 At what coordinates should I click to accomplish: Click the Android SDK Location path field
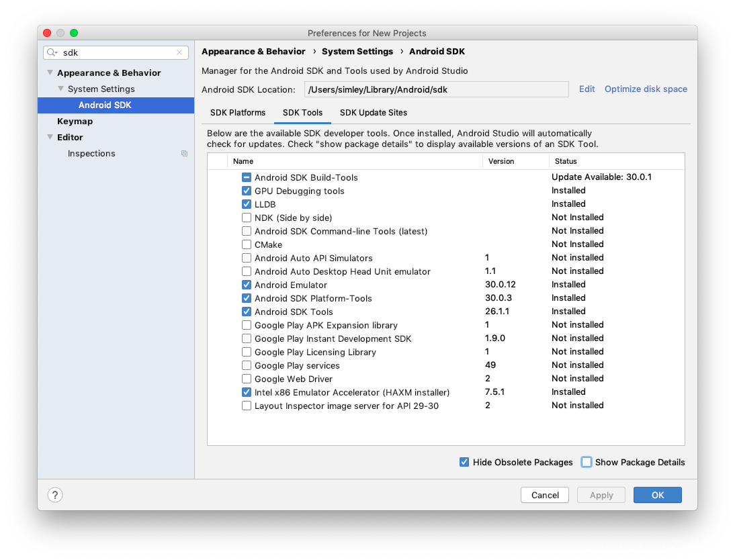click(x=437, y=89)
